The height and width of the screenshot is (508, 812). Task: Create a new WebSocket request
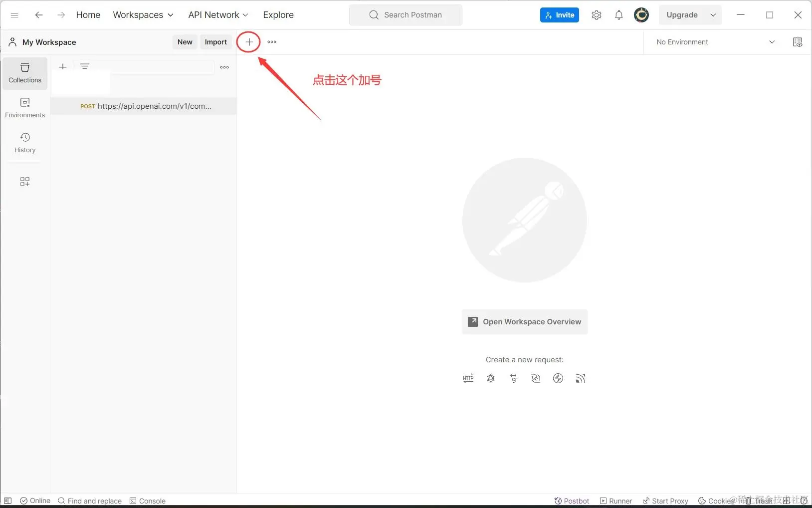[x=536, y=378]
